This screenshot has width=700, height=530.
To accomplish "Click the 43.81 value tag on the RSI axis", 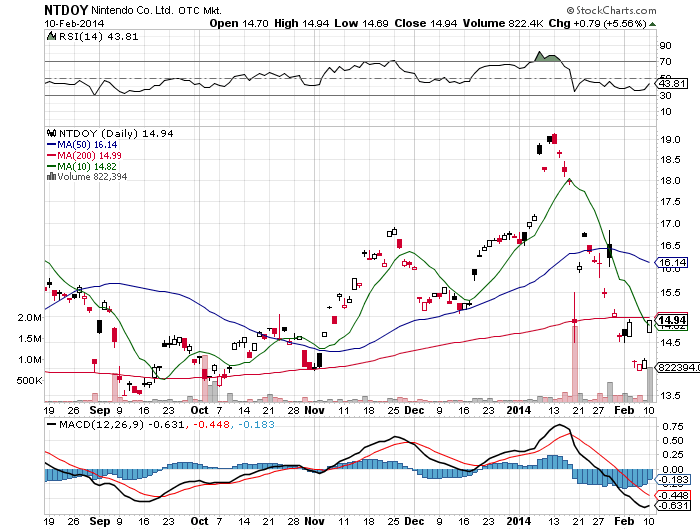I will coord(673,83).
